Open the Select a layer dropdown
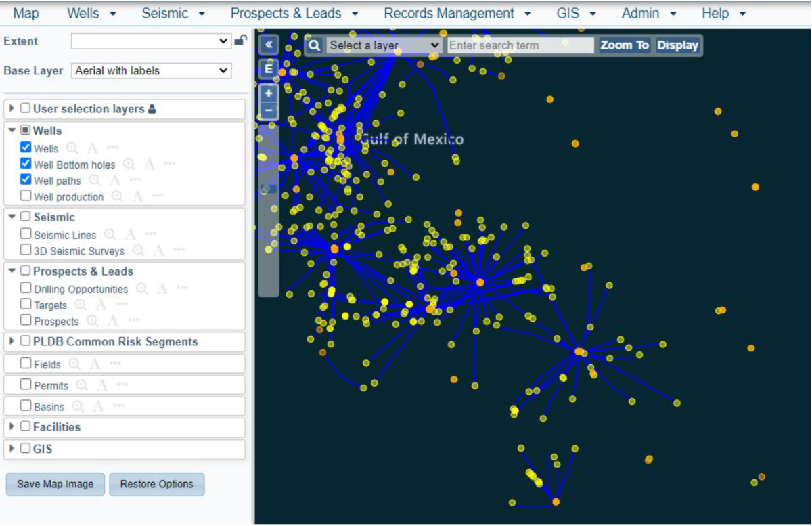The width and height of the screenshot is (812, 526). pos(382,45)
